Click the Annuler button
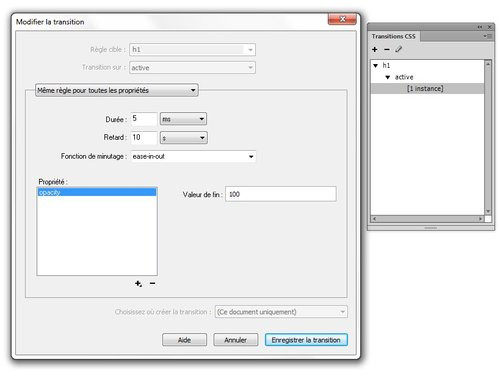The height and width of the screenshot is (376, 500). (235, 340)
